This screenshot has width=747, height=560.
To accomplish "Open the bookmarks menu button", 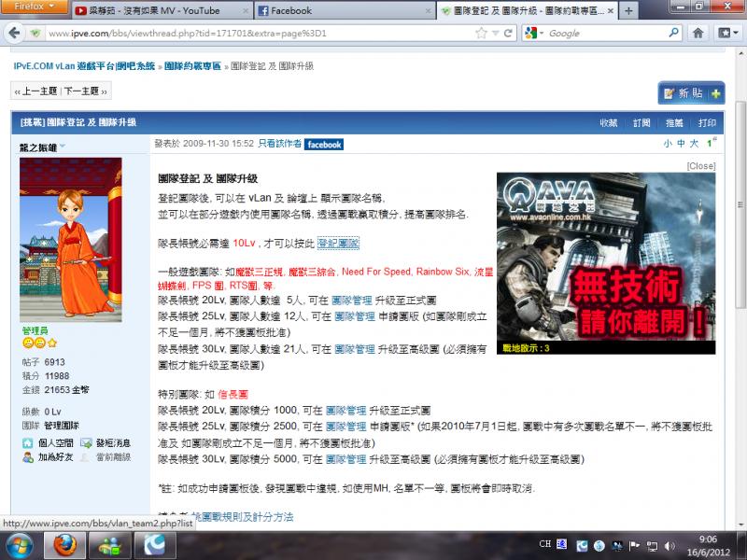I will (728, 33).
